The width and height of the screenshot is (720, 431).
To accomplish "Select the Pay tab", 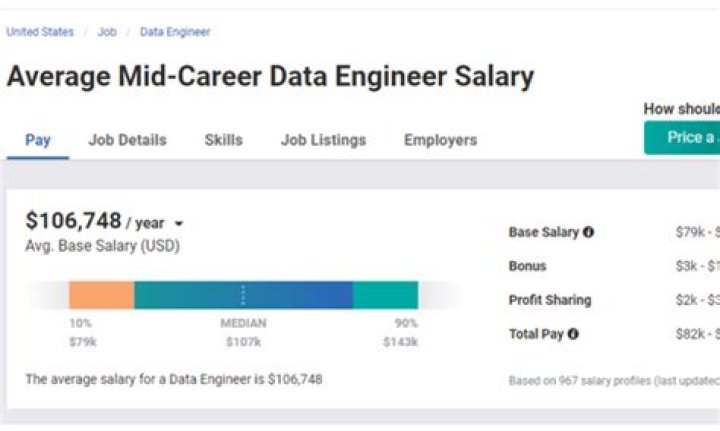I will click(38, 140).
